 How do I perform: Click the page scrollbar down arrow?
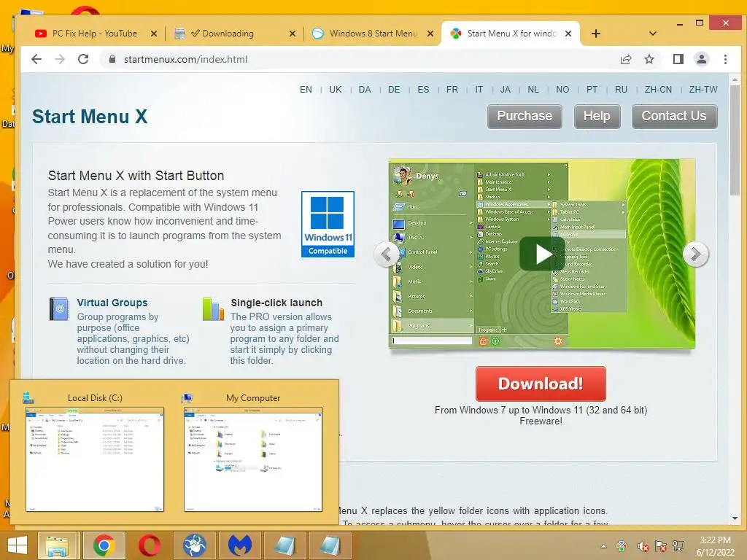735,518
